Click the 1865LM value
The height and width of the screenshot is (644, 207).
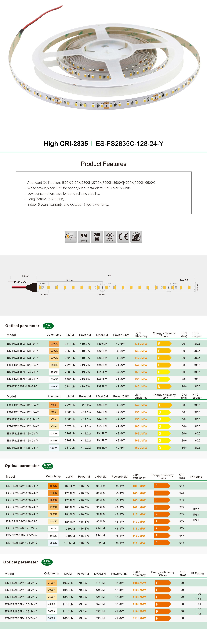[70, 543]
